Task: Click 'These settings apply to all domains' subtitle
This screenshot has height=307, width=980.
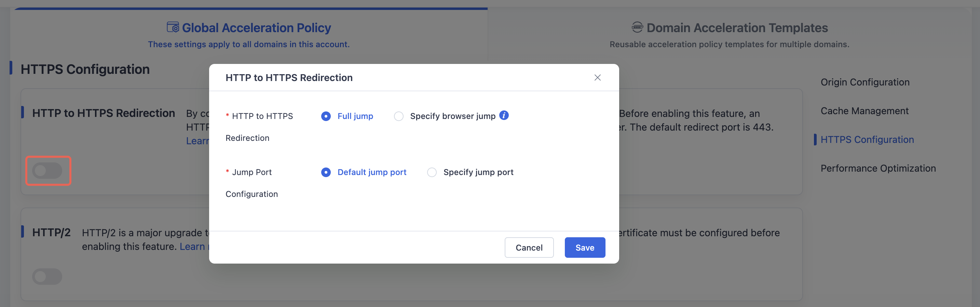Action: click(x=249, y=44)
